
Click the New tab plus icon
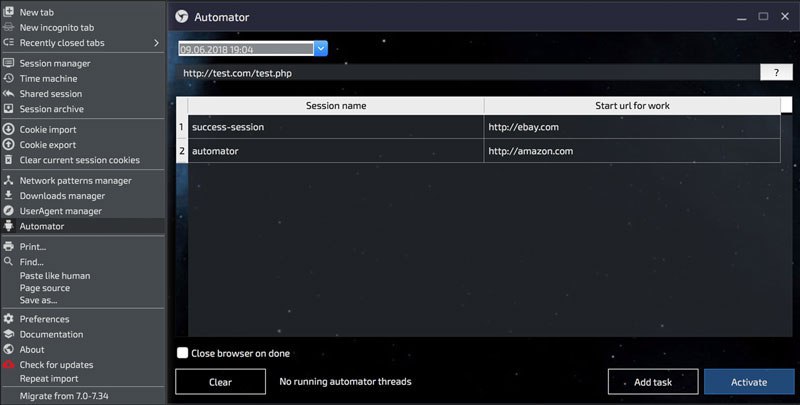point(8,12)
